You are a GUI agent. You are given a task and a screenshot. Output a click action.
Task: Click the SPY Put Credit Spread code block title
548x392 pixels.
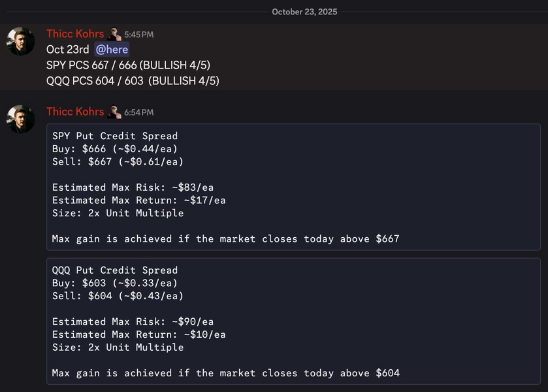115,136
